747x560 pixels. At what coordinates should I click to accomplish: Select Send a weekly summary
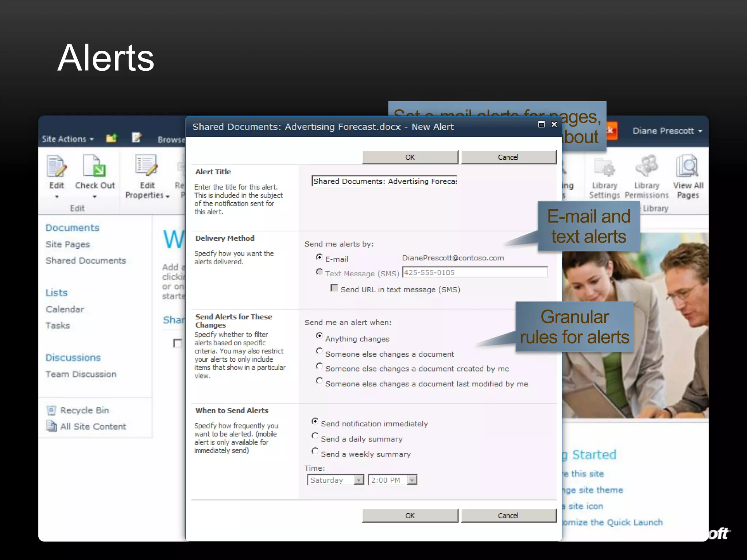(x=315, y=451)
